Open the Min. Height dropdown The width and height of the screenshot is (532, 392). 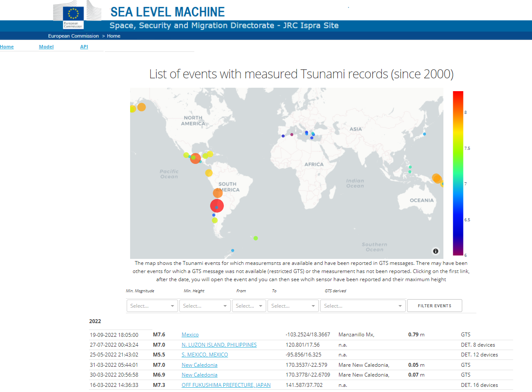pyautogui.click(x=205, y=306)
